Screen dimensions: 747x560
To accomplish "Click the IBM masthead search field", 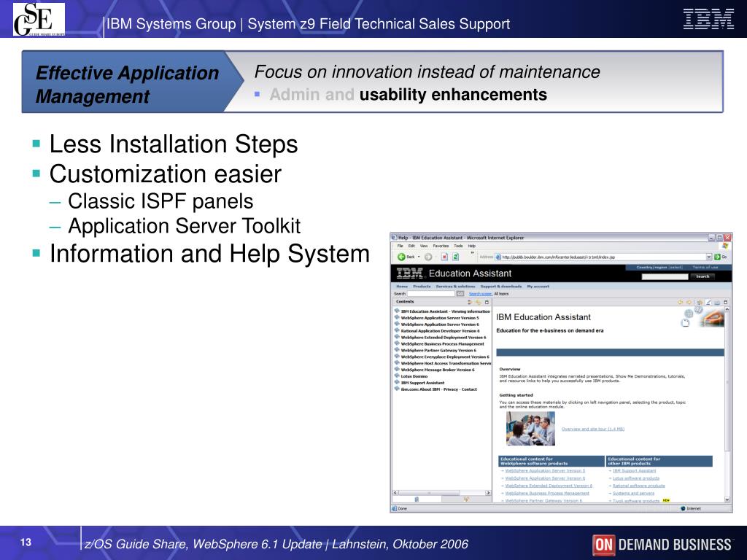I will (665, 276).
